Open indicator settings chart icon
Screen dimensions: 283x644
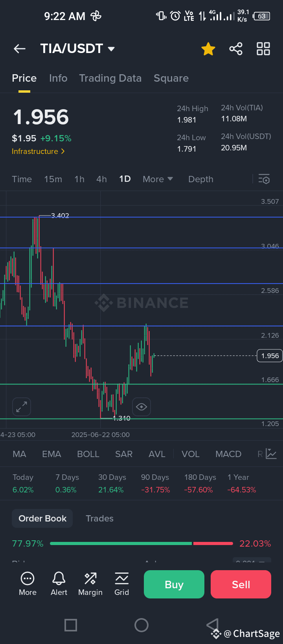click(271, 454)
